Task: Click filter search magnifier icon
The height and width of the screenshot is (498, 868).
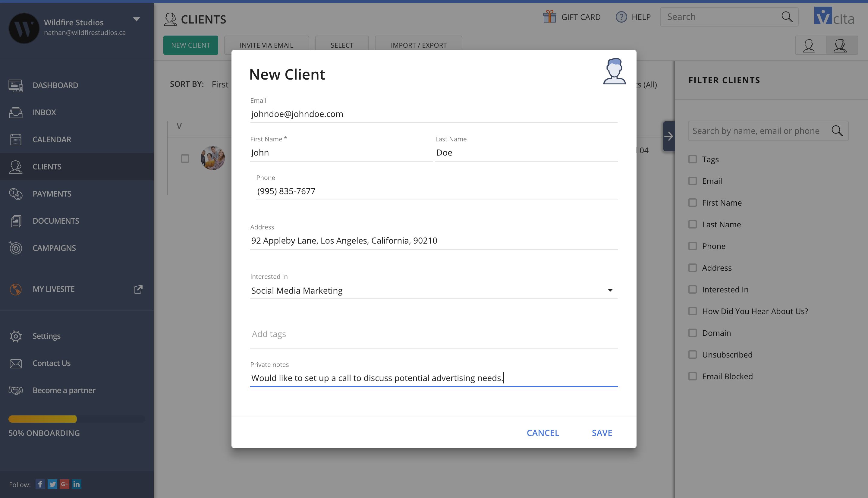Action: coord(837,131)
